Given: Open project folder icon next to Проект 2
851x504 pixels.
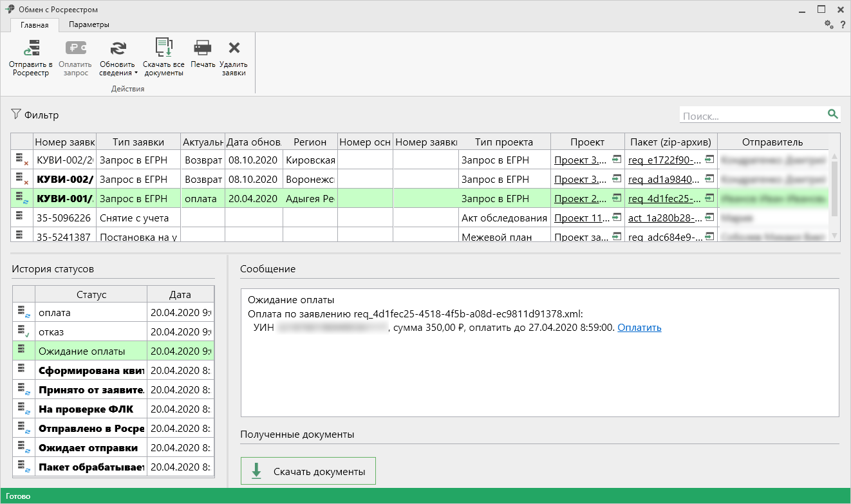Looking at the screenshot, I should pos(617,198).
